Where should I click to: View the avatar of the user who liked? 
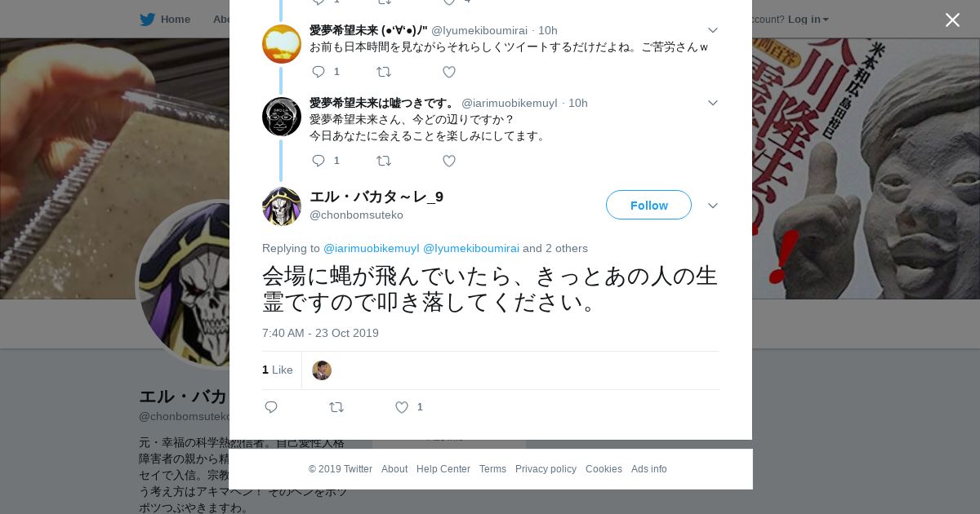click(322, 370)
